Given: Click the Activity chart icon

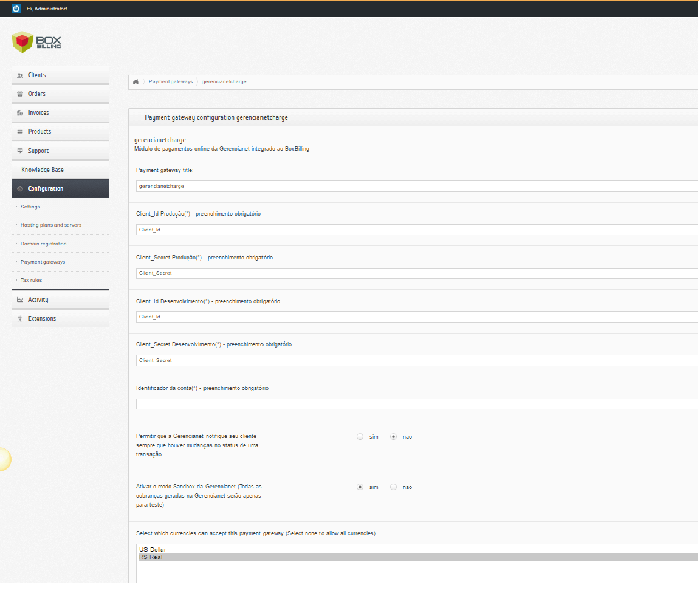Looking at the screenshot, I should pyautogui.click(x=20, y=300).
